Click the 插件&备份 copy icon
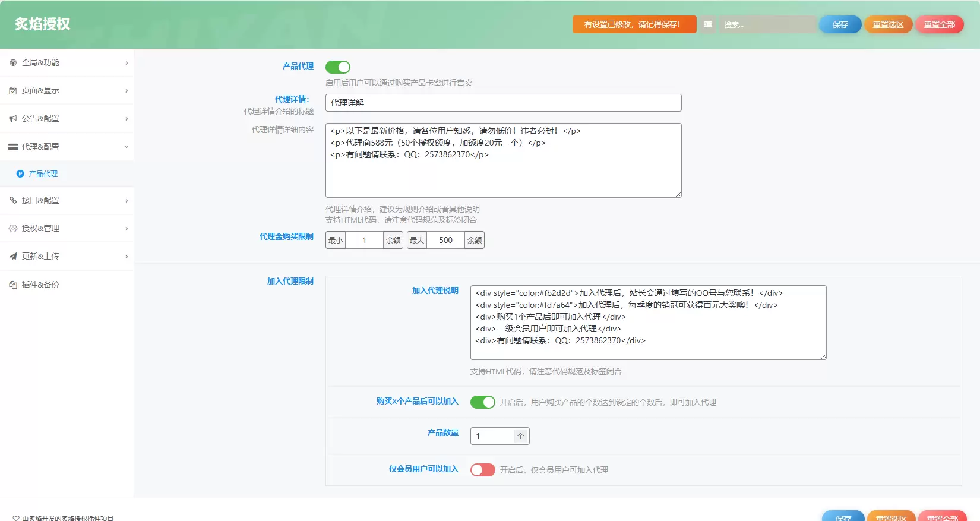980x521 pixels. [13, 285]
